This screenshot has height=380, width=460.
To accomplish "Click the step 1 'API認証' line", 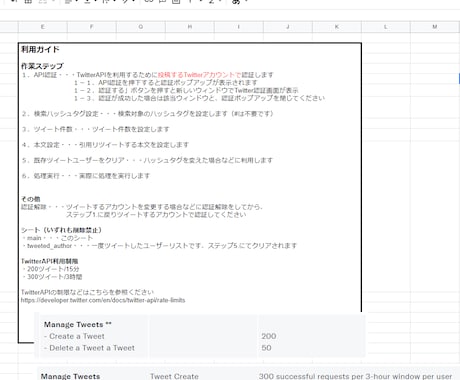I will [148, 75].
